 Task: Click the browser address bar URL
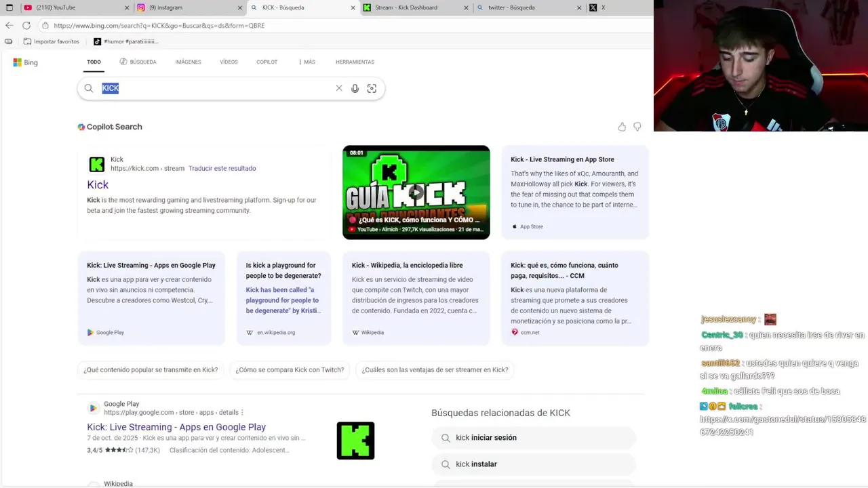click(x=159, y=26)
